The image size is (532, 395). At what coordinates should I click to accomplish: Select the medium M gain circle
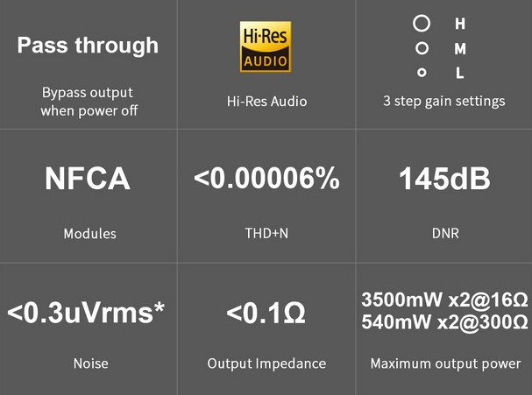pyautogui.click(x=422, y=48)
